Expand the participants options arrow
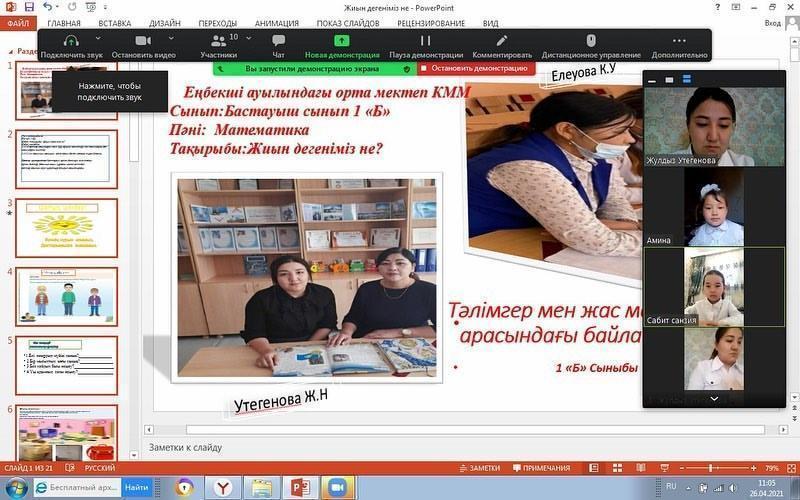Viewport: 800px width, 500px height. coord(248,38)
